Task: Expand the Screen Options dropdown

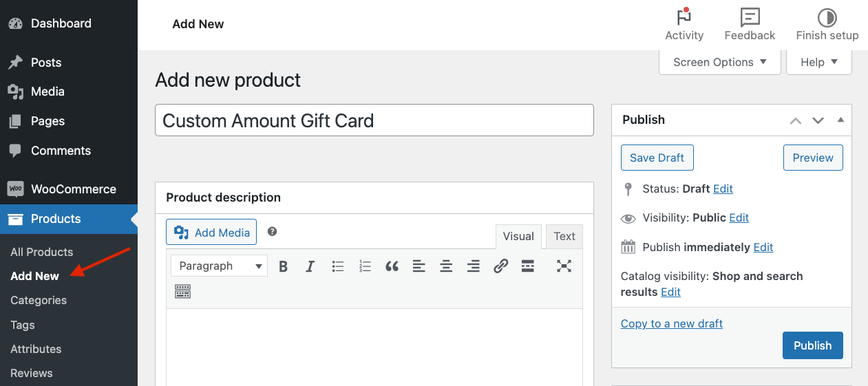Action: tap(720, 62)
